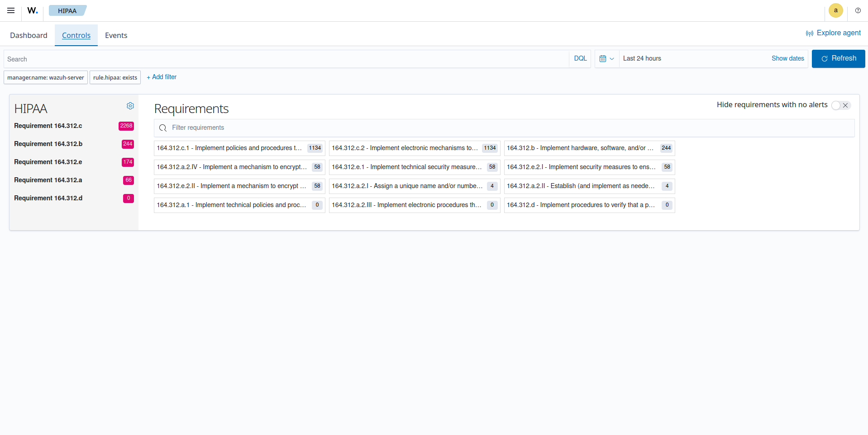Toggle Hide requirements with no alerts

tap(841, 105)
